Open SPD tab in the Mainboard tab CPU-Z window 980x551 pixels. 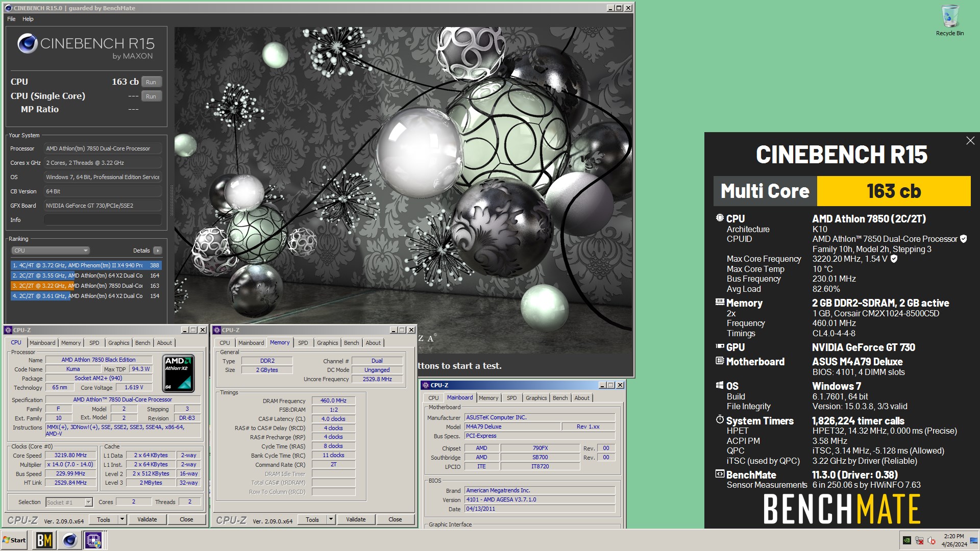511,398
